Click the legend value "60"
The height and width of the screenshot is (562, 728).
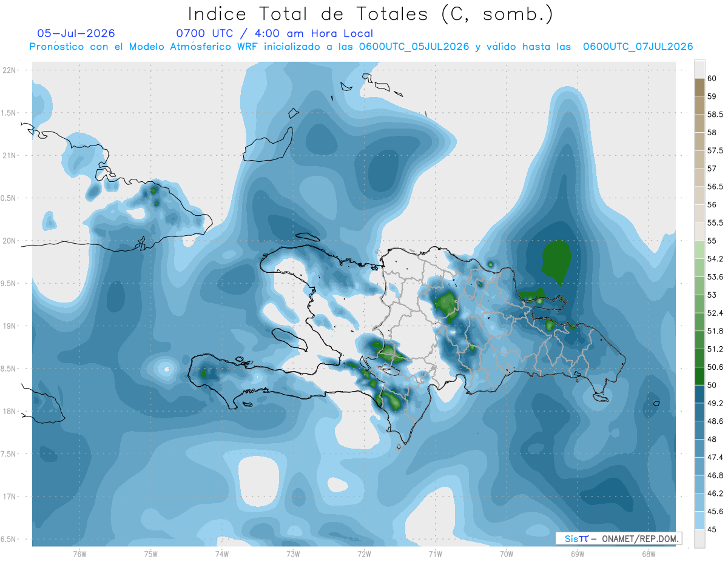(x=712, y=78)
